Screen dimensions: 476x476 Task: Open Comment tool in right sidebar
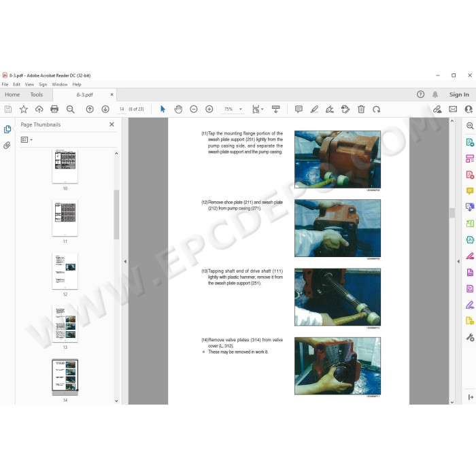[x=470, y=191]
